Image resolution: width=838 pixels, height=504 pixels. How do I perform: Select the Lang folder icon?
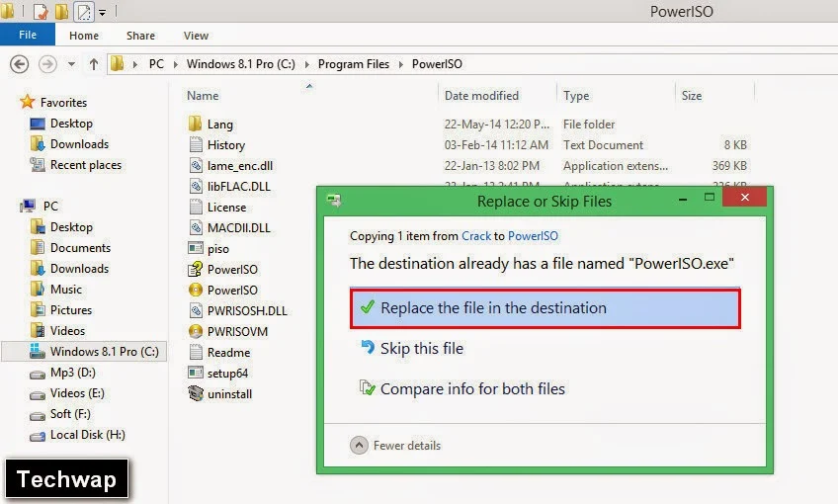(x=195, y=124)
